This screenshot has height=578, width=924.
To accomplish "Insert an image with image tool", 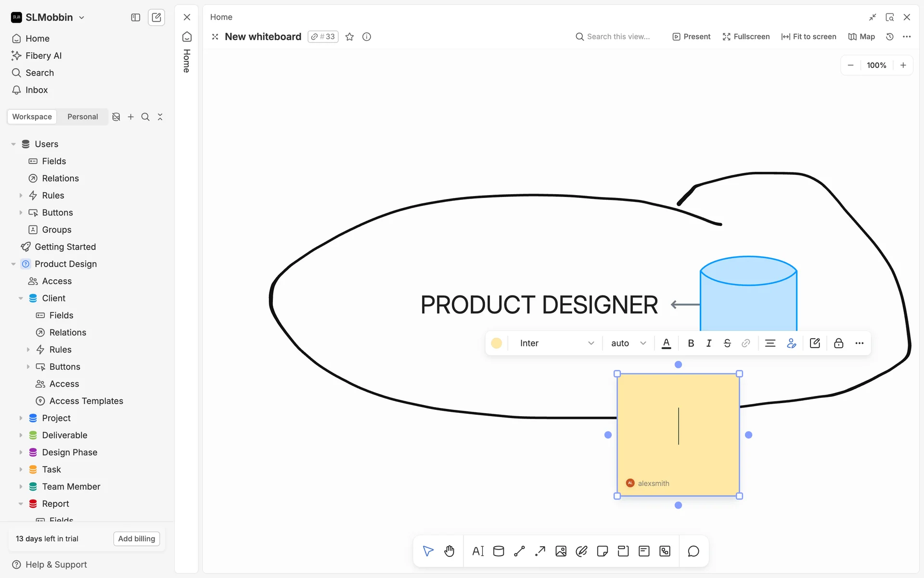I will click(561, 551).
